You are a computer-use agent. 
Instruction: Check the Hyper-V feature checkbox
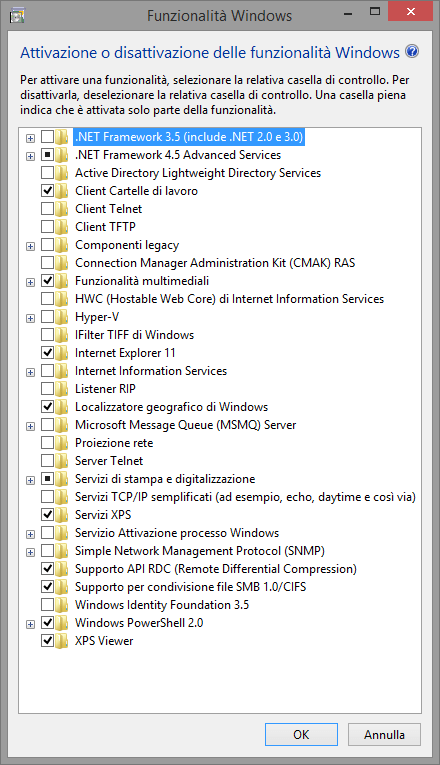[47, 317]
